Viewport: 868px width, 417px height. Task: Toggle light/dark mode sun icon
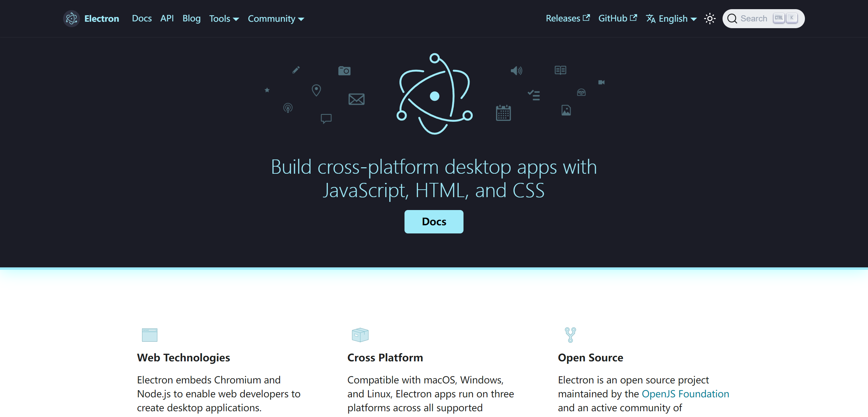[x=710, y=19]
